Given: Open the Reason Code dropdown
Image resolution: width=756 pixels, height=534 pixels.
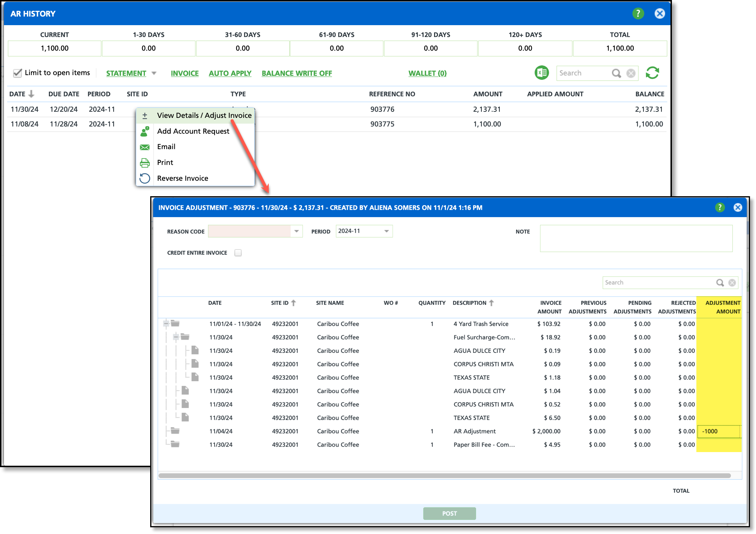Looking at the screenshot, I should pos(296,231).
